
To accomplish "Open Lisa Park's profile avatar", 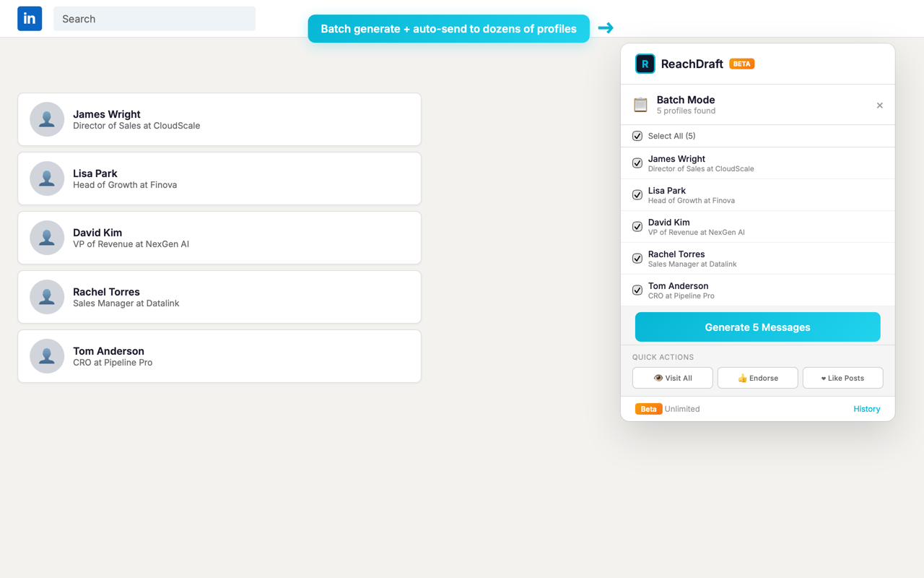I will click(47, 178).
